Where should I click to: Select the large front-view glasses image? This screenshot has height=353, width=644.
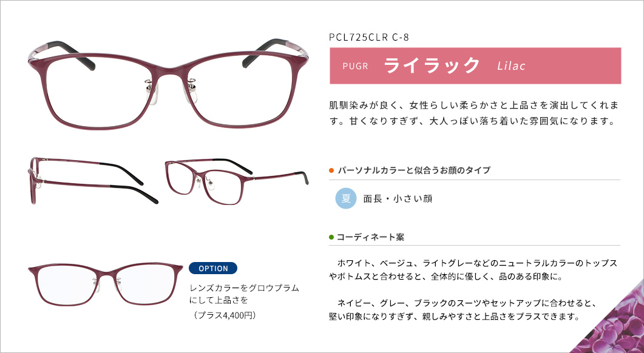click(x=168, y=83)
